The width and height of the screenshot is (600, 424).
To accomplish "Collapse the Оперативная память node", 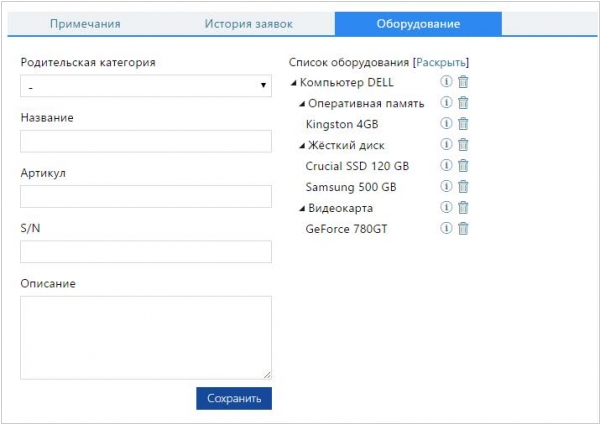I will click(302, 104).
